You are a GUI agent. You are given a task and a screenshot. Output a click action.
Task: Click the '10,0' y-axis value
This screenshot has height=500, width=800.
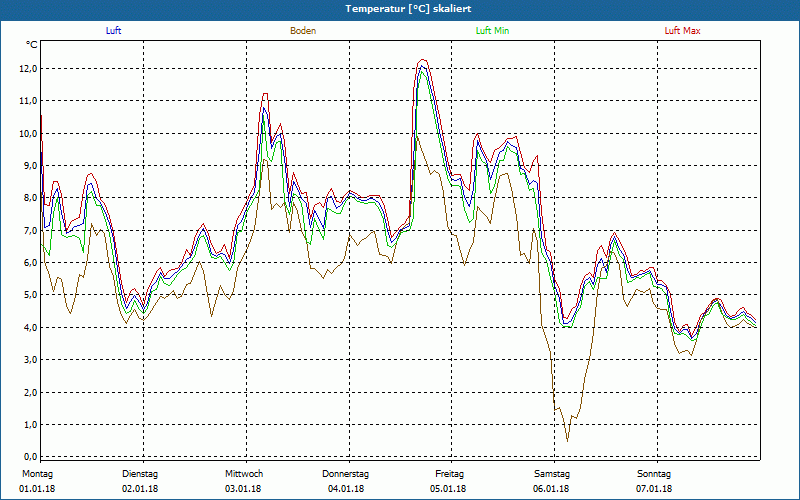pyautogui.click(x=28, y=134)
